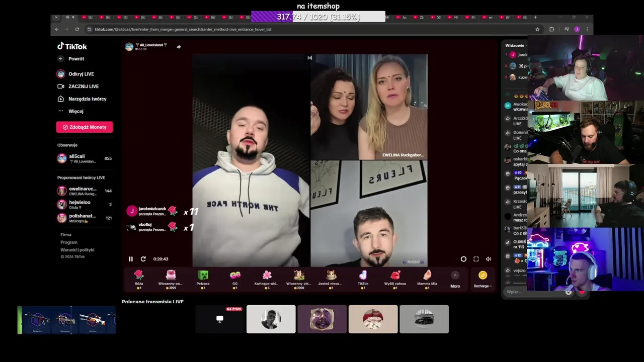Open the browser extensions puzzle icon
Screen dimensions: 644x362
tap(552, 29)
